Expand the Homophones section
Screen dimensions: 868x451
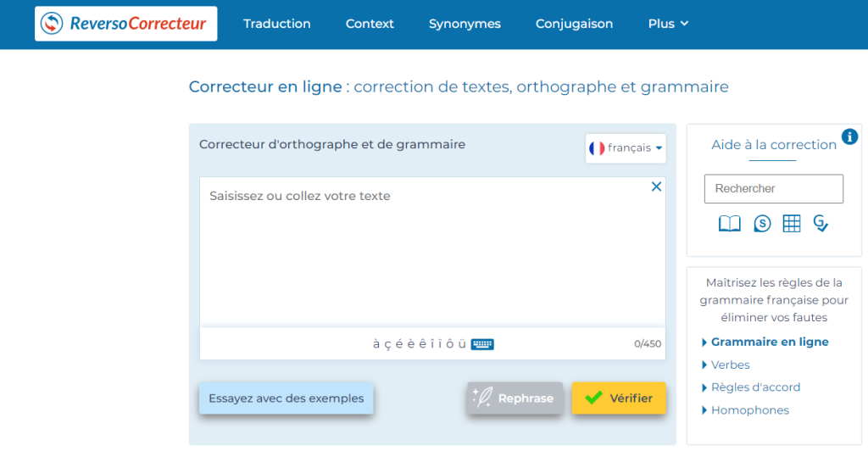[x=749, y=410]
